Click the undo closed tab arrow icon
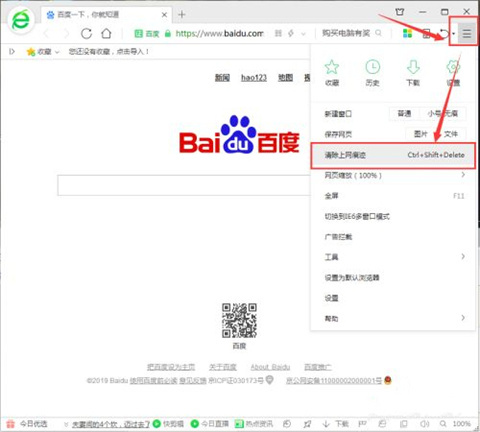Screen dimensions: 480x432 click(x=445, y=33)
